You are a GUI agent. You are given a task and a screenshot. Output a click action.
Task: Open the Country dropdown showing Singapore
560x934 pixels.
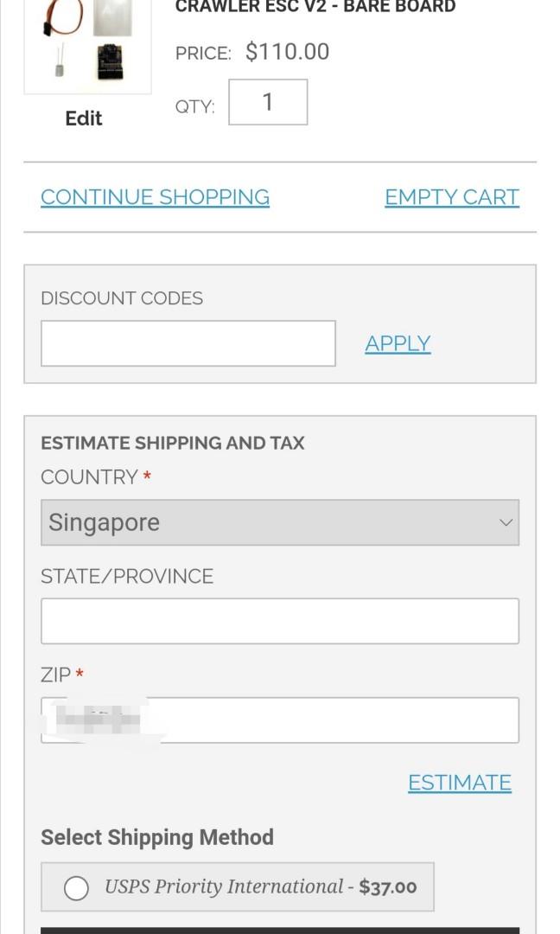(x=280, y=522)
